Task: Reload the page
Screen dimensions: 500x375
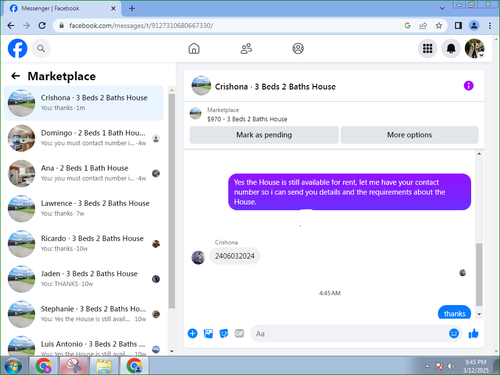Action: tap(42, 25)
